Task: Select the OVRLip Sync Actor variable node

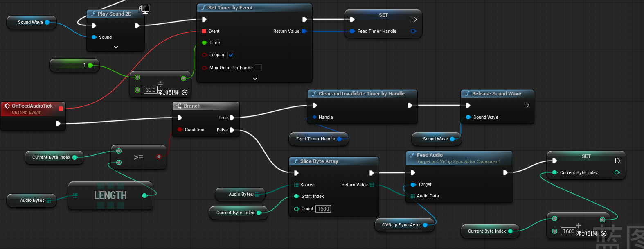Action: point(405,225)
